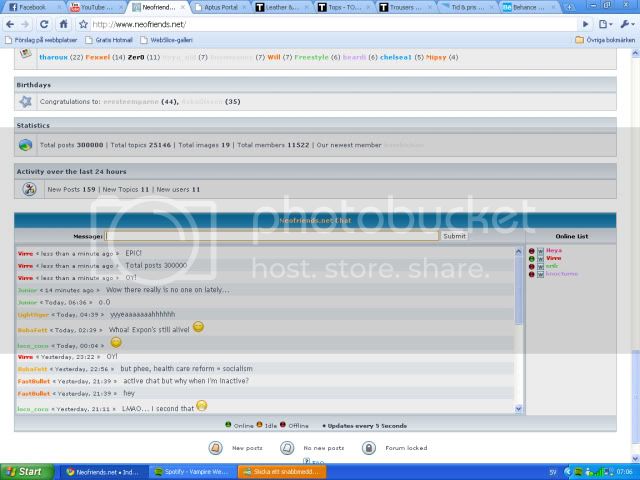Click the activity icon beside New Posts
The width and height of the screenshot is (640, 480).
[29, 189]
